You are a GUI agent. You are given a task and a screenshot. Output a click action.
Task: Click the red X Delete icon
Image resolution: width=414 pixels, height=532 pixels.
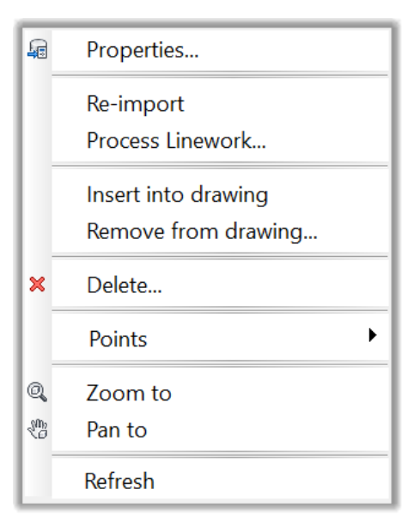(37, 284)
